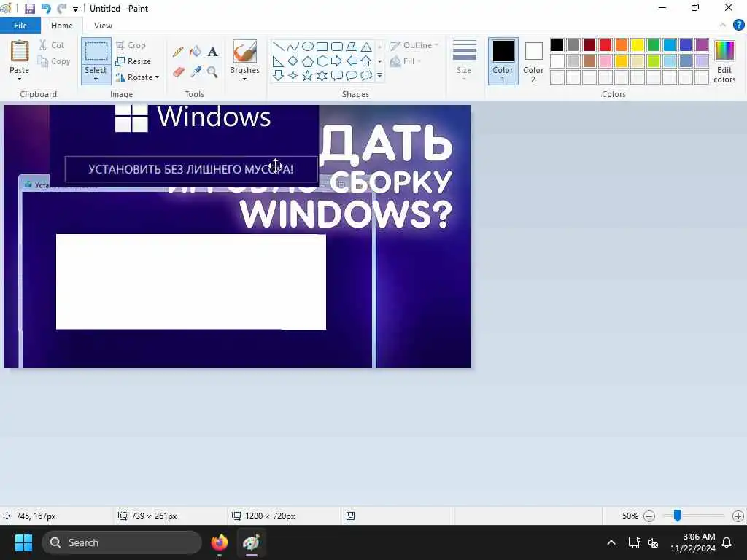The image size is (747, 560).
Task: Choose the Diamond shape
Action: [293, 61]
